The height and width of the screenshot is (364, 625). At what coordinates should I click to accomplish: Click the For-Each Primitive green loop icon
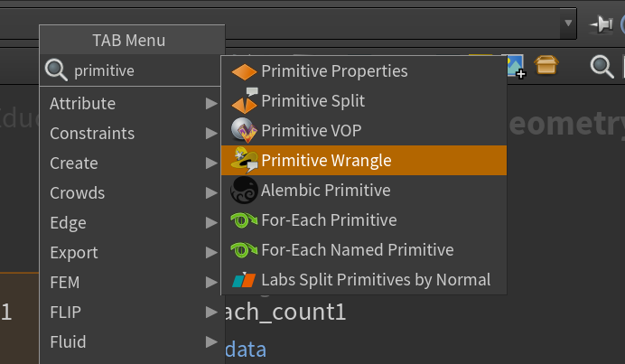coord(244,220)
